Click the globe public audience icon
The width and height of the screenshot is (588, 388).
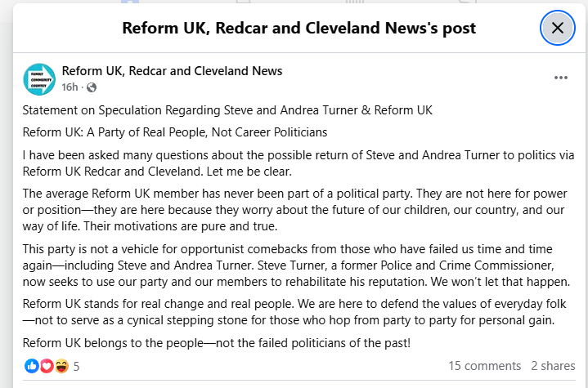(91, 87)
